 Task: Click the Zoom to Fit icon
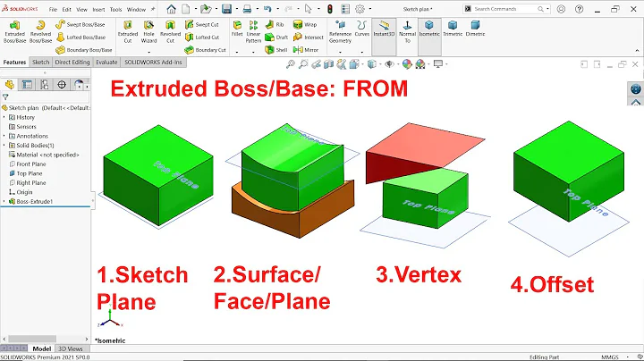tap(291, 64)
